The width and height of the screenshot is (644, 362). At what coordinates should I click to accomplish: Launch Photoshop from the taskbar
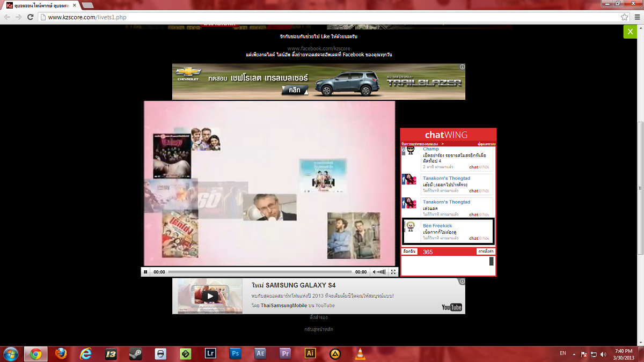point(235,354)
